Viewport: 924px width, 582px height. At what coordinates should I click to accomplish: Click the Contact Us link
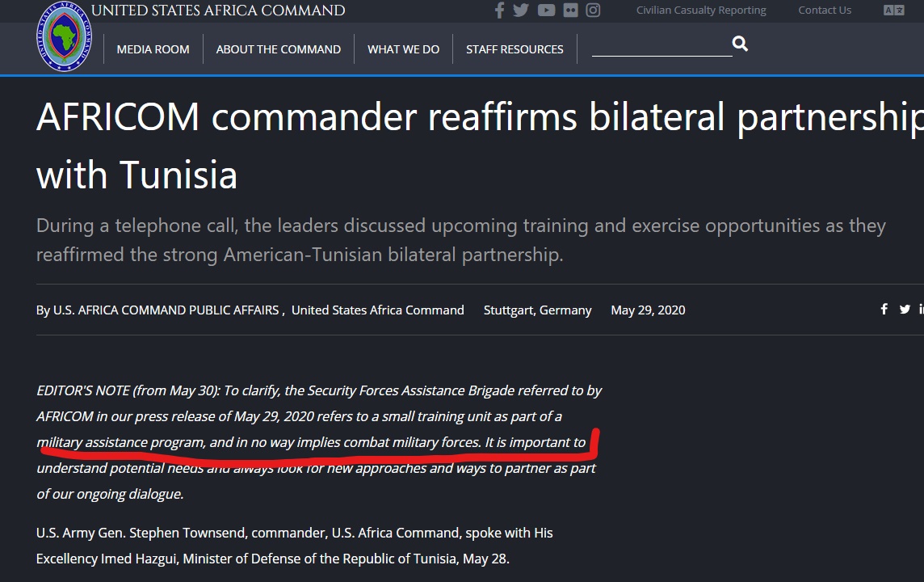825,10
